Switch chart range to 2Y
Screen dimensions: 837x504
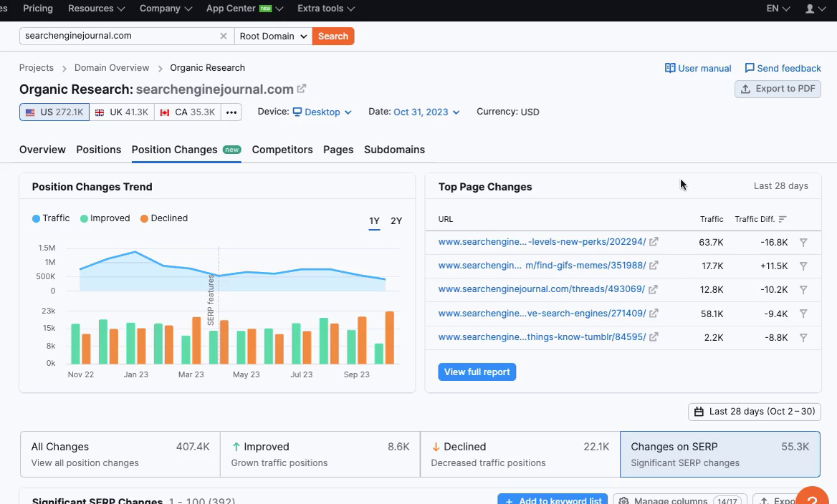pos(396,220)
